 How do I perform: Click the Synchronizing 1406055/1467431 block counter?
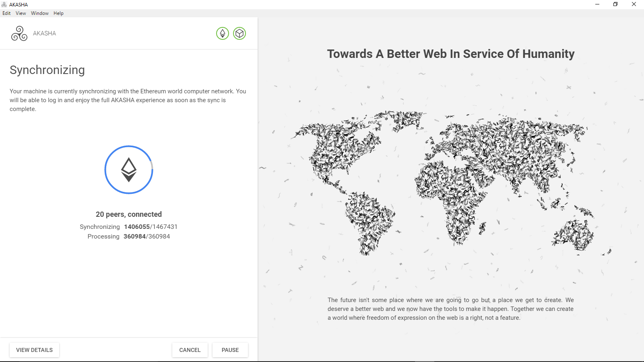(x=129, y=227)
